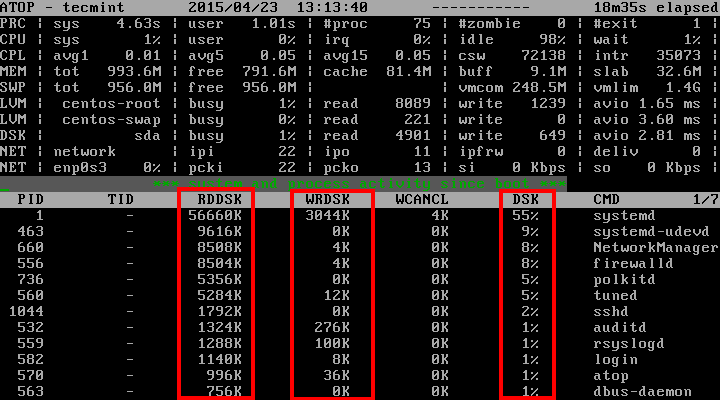Click the TID column header
This screenshot has height=400, width=720.
tap(120, 200)
